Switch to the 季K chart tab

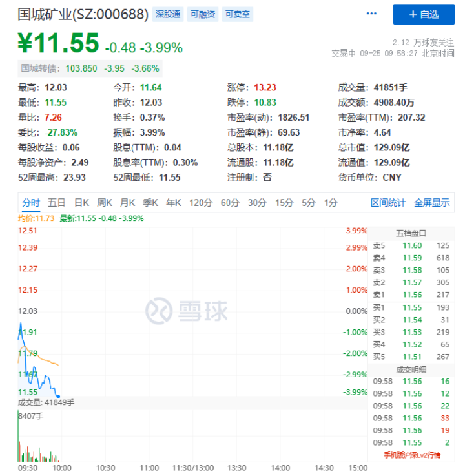(150, 203)
